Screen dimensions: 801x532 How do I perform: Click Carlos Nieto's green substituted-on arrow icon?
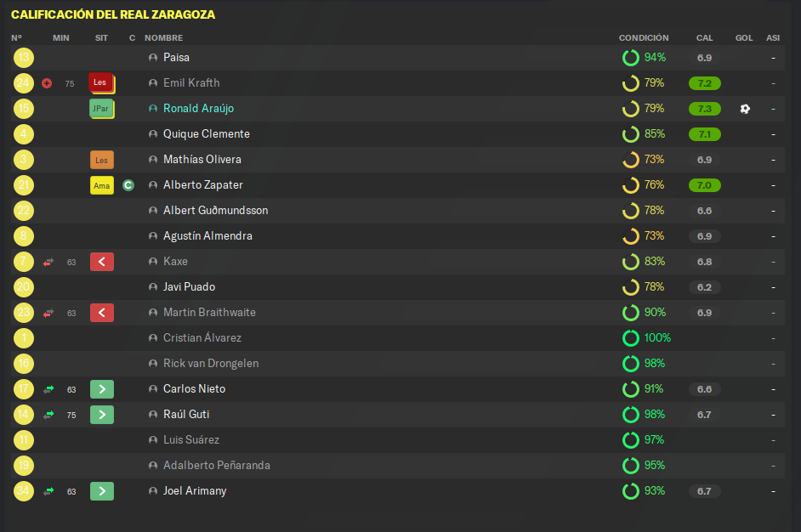48,389
